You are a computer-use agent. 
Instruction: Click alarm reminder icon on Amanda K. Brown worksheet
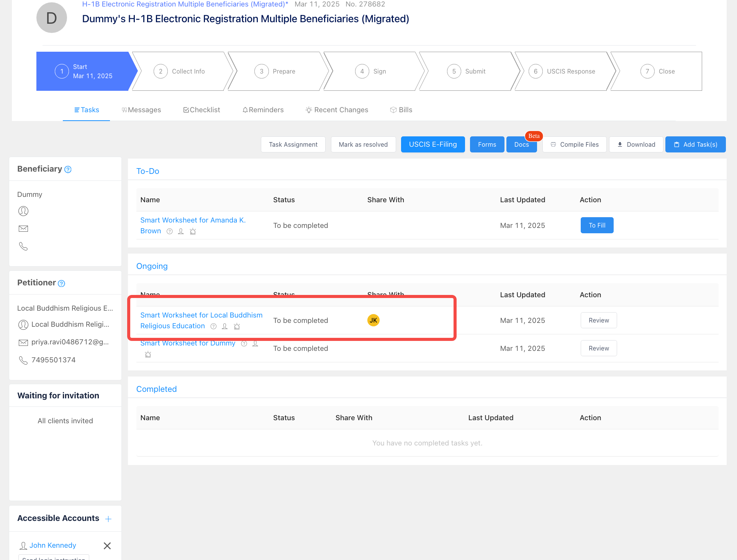(x=193, y=231)
